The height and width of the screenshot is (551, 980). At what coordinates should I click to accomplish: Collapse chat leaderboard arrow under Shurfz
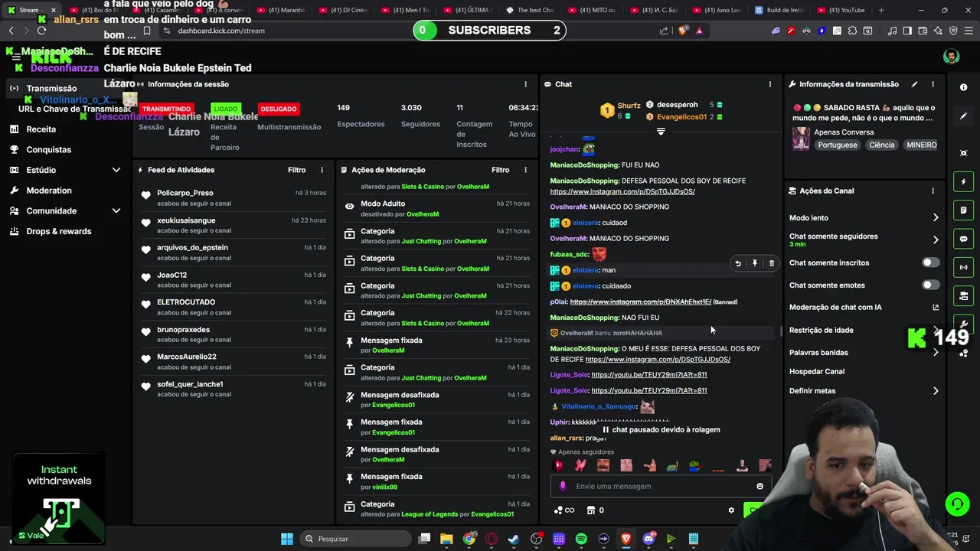click(661, 132)
